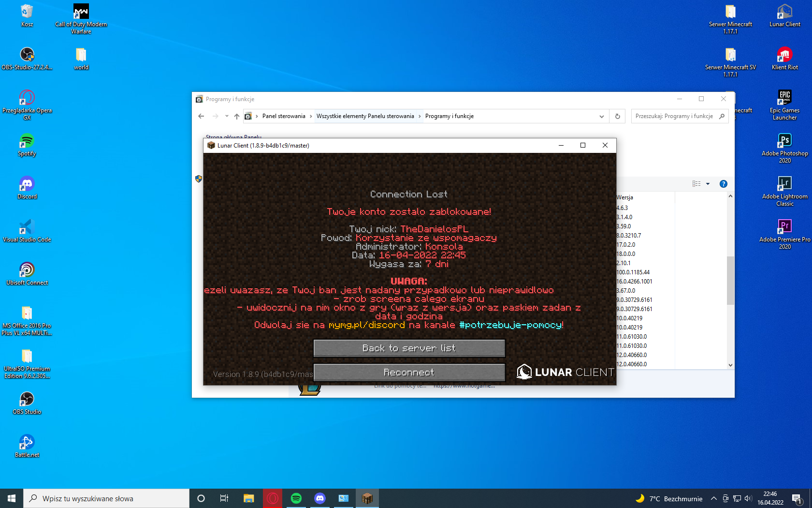Open Call of Duty Modern Warfare shortcut
Viewport: 812px width, 508px height.
[81, 19]
